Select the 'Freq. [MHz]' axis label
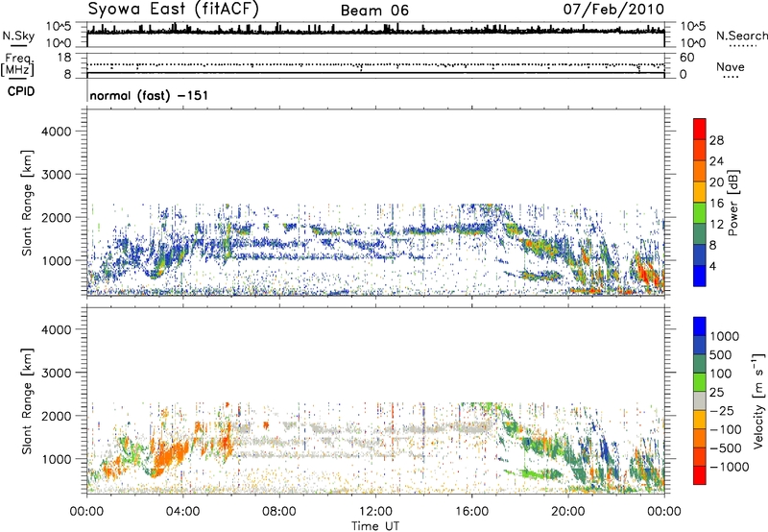This screenshot has height=532, width=768. (18, 65)
